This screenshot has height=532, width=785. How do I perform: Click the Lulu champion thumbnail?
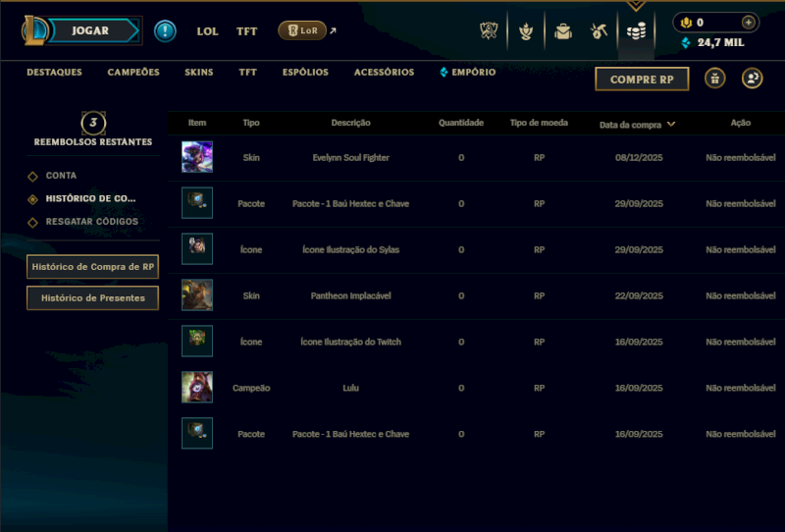197,388
